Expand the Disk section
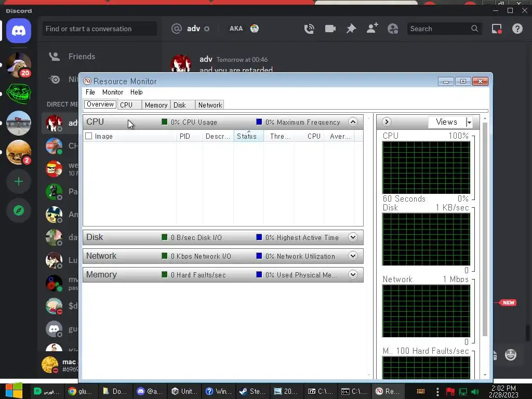 (x=353, y=237)
